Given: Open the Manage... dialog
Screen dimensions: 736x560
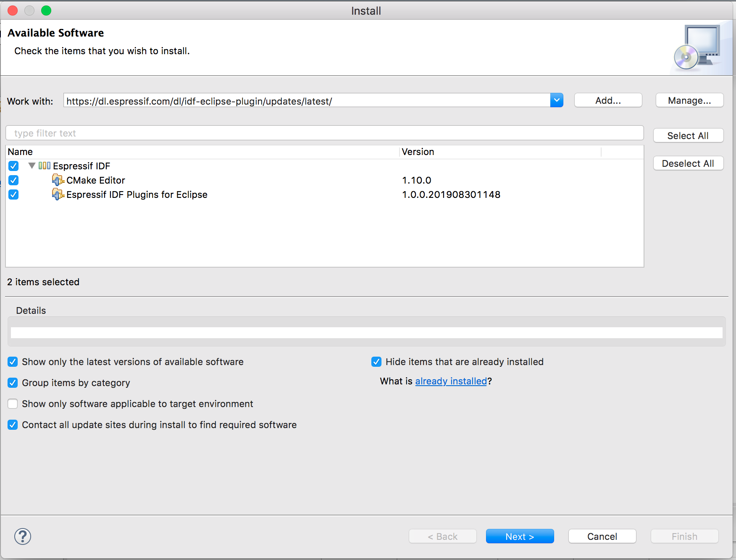Looking at the screenshot, I should [689, 100].
